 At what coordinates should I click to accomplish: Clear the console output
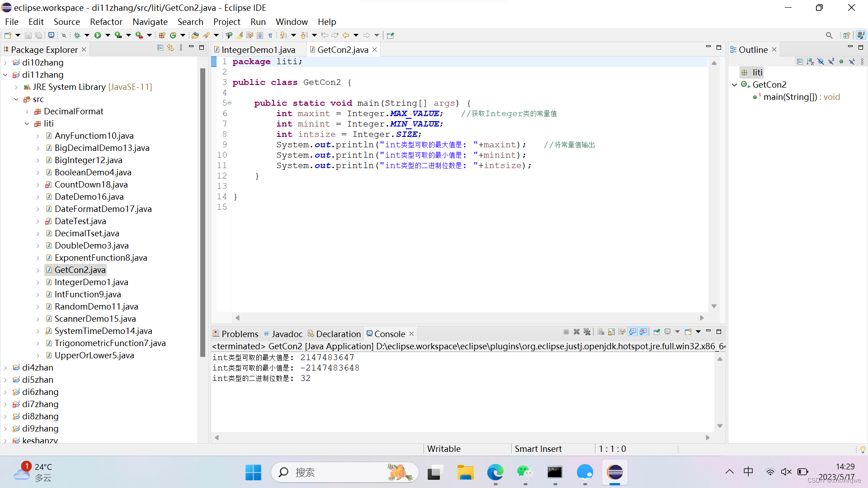coord(601,332)
